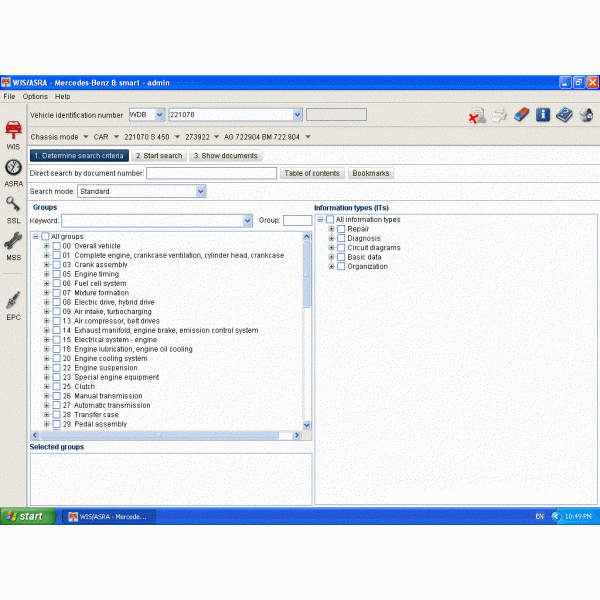Screen dimensions: 600x600
Task: Click the WIS/ASRA taskbar button
Action: [109, 517]
